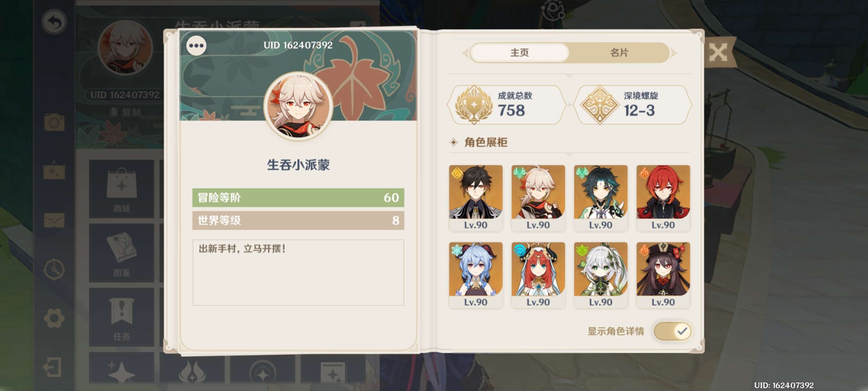868x391 pixels.
Task: Select Hu Tao's showcase portrait
Action: click(663, 275)
